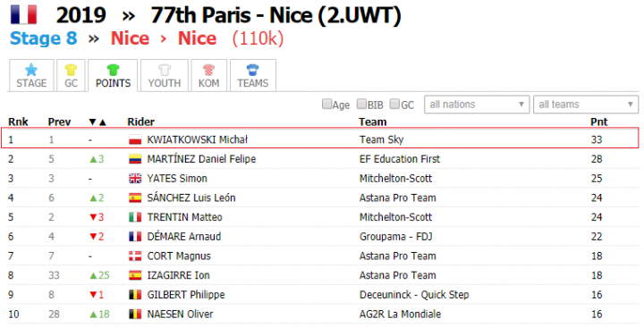Click the Colombian flag beside Martínez
The width and height of the screenshot is (644, 327).
click(x=135, y=159)
